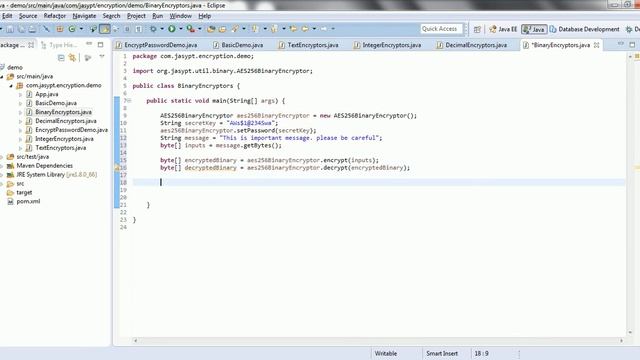Collapse main method fold marker at line 7

pos(129,100)
